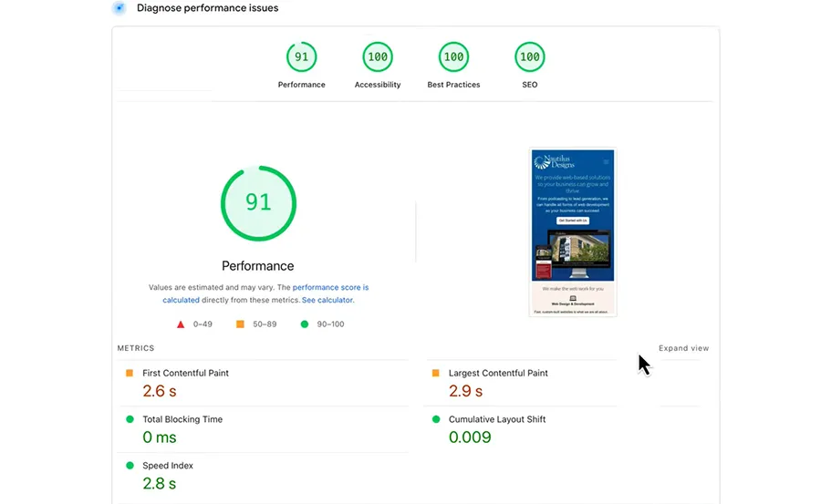Click the blue Diagnose performance issues icon
This screenshot has width=821, height=504.
119,8
